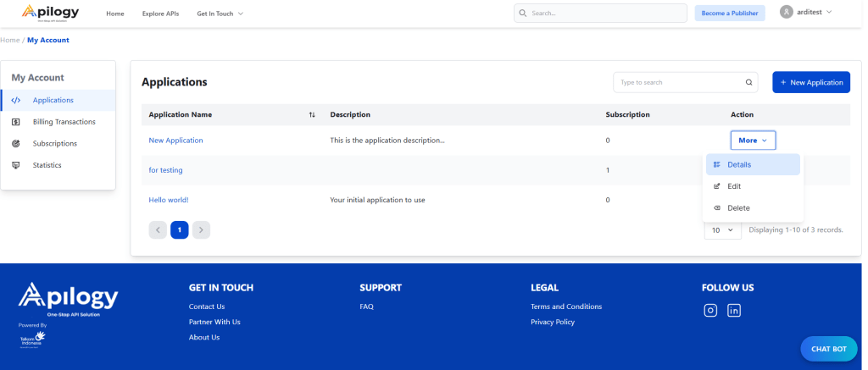
Task: Collapse the More action dropdown
Action: point(753,141)
